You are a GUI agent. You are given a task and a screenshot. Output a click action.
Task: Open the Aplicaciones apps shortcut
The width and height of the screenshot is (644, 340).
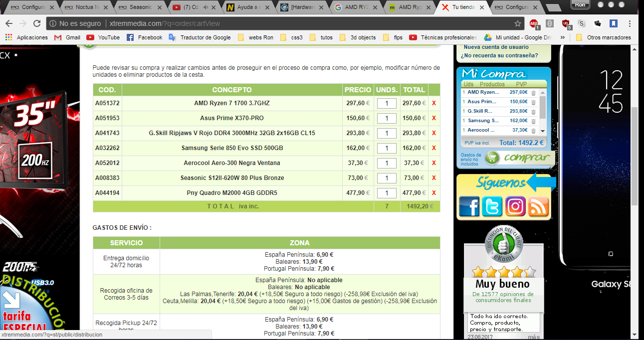[x=26, y=37]
